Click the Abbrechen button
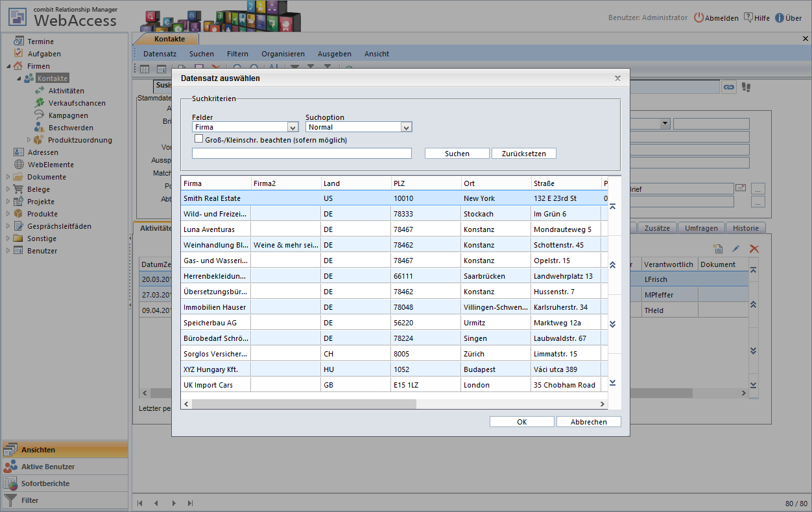812x512 pixels. point(588,422)
